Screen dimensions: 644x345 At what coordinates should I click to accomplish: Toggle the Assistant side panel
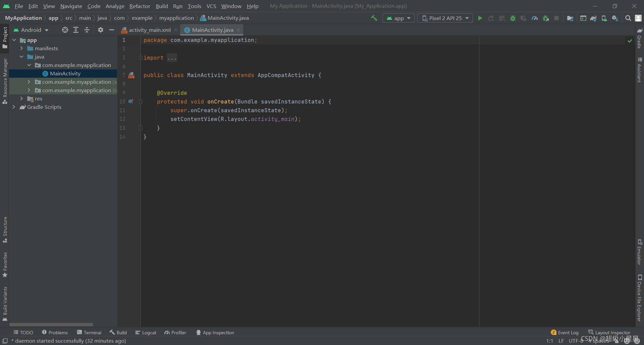click(x=640, y=70)
